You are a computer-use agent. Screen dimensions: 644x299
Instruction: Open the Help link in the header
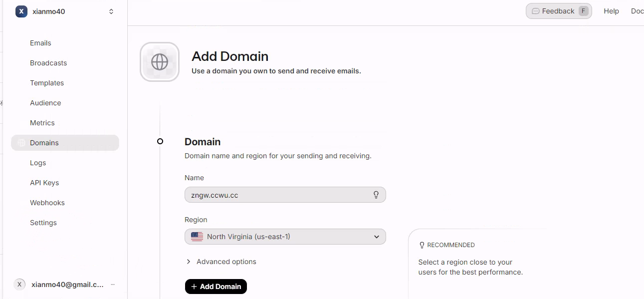[611, 11]
